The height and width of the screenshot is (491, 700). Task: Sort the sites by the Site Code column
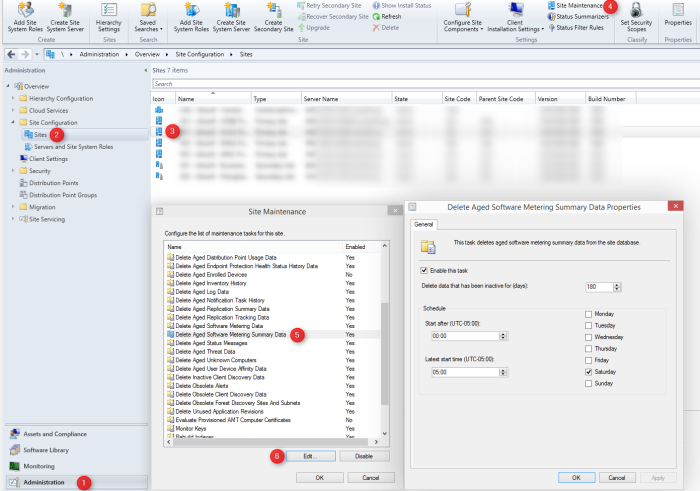point(458,99)
